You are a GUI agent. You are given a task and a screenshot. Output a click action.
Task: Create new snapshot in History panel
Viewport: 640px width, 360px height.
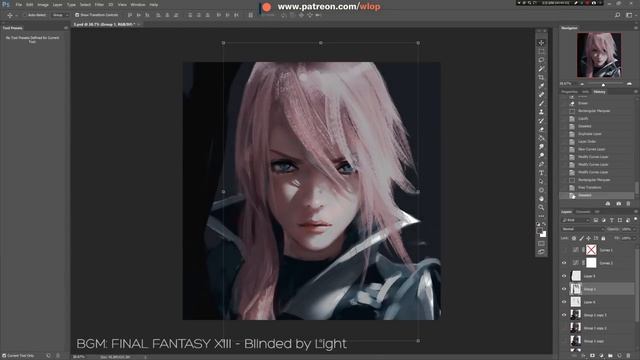(618, 203)
